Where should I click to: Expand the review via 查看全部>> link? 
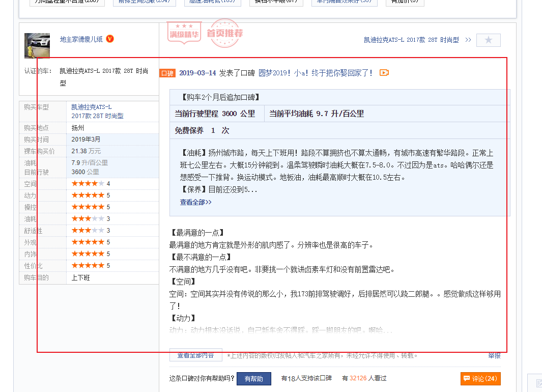195,202
